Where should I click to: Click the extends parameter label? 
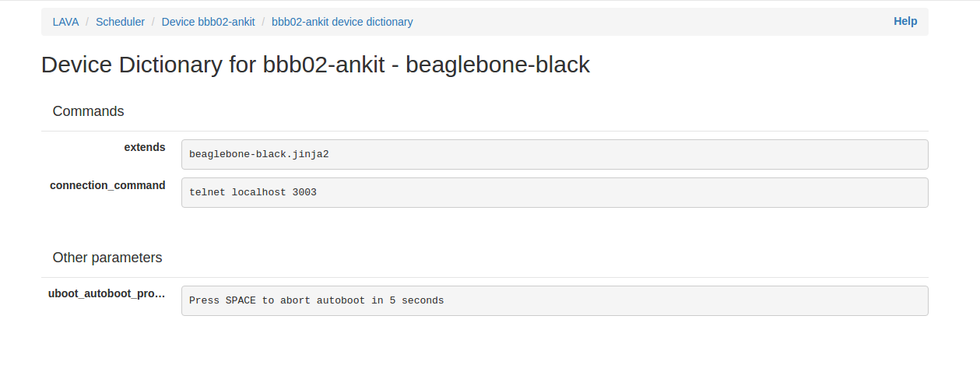coord(145,147)
